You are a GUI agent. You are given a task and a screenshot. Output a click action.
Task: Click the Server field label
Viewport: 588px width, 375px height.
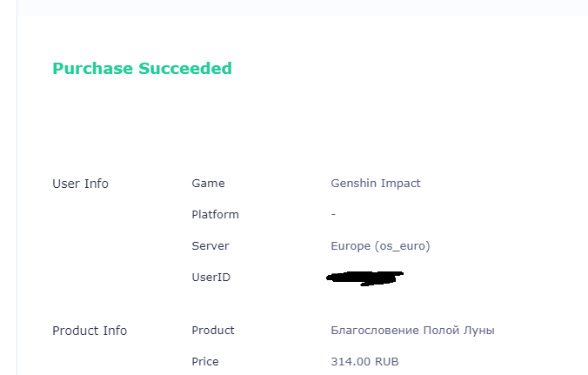click(210, 246)
